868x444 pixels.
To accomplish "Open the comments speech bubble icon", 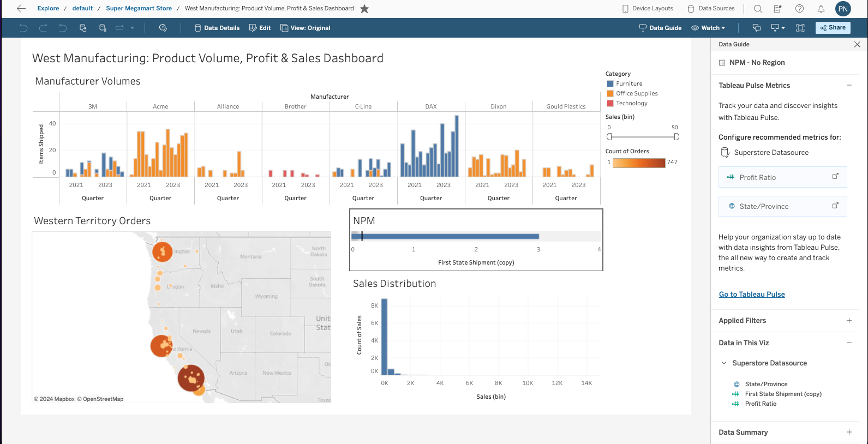I will pyautogui.click(x=756, y=28).
